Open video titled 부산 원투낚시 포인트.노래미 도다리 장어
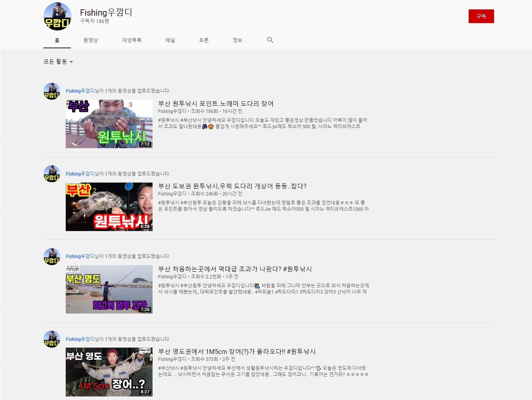 click(x=216, y=104)
